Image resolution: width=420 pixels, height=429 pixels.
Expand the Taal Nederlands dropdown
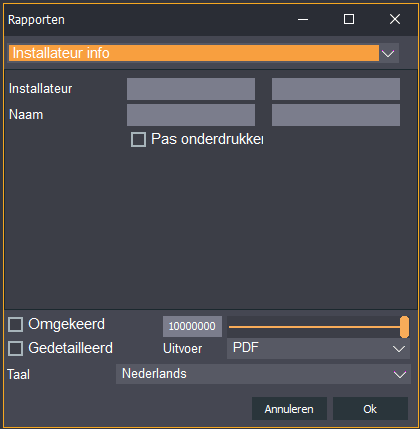pyautogui.click(x=263, y=374)
